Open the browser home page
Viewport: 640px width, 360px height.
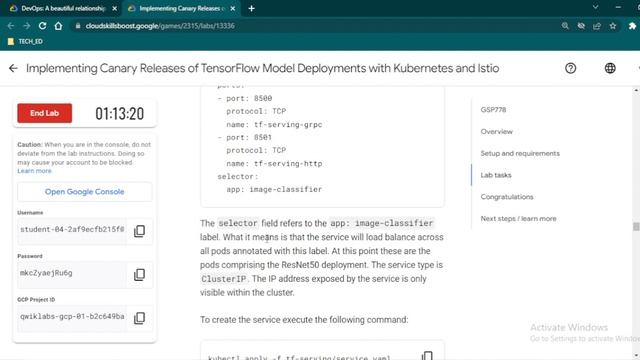coord(58,26)
